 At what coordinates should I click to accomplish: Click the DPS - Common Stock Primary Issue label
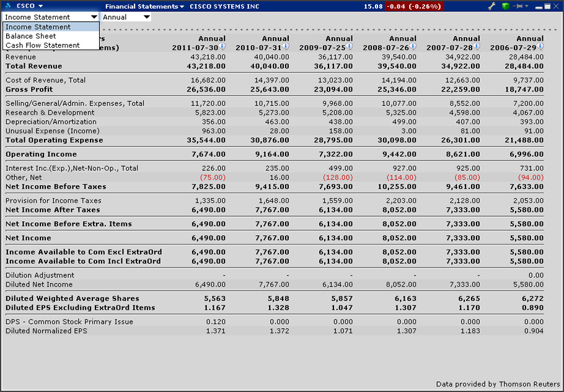pyautogui.click(x=69, y=322)
